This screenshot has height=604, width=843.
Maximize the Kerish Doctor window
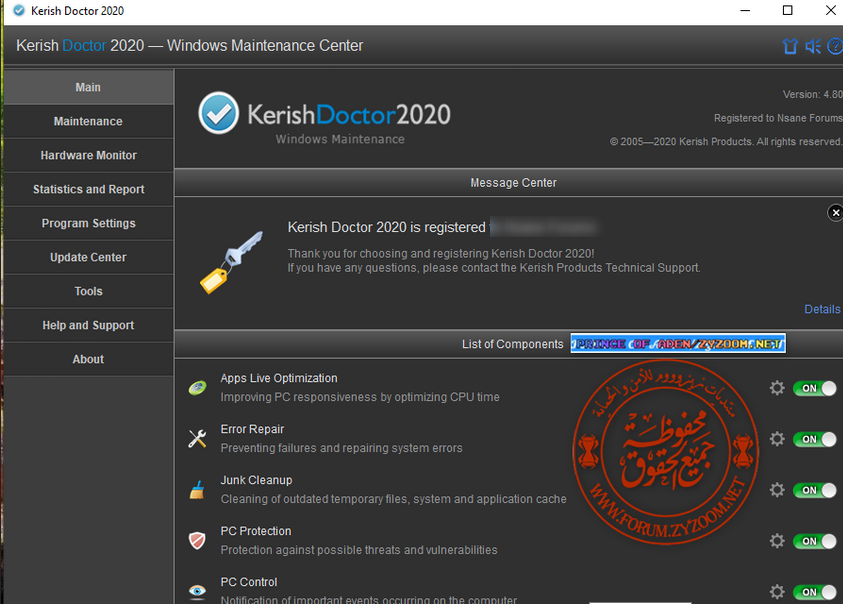787,11
